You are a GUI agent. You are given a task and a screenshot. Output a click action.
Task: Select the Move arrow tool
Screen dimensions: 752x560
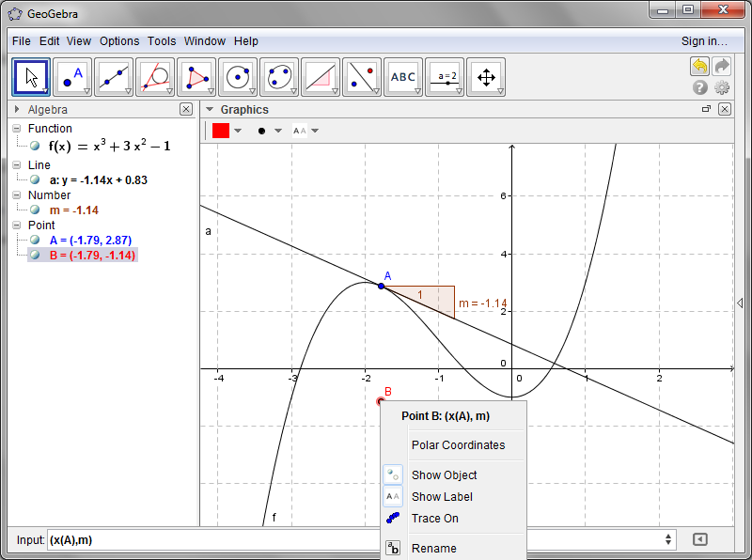[x=31, y=77]
